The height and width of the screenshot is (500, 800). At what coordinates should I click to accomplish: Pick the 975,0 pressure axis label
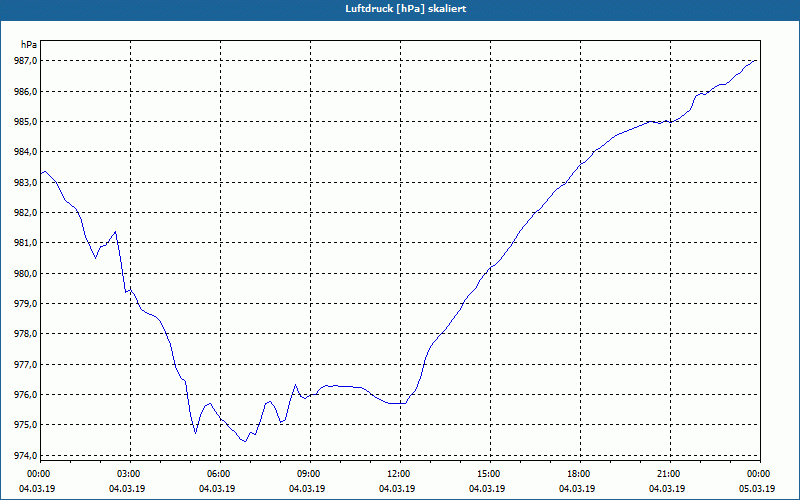[26, 425]
